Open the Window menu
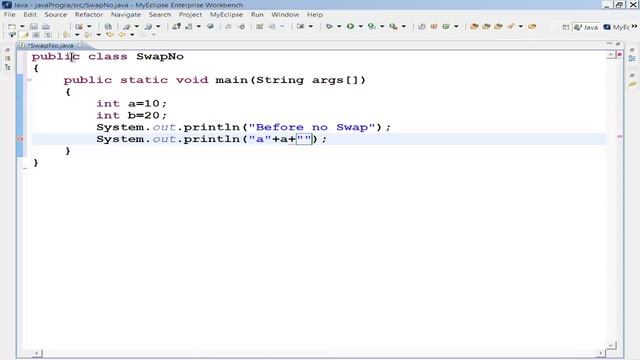 (x=285, y=15)
